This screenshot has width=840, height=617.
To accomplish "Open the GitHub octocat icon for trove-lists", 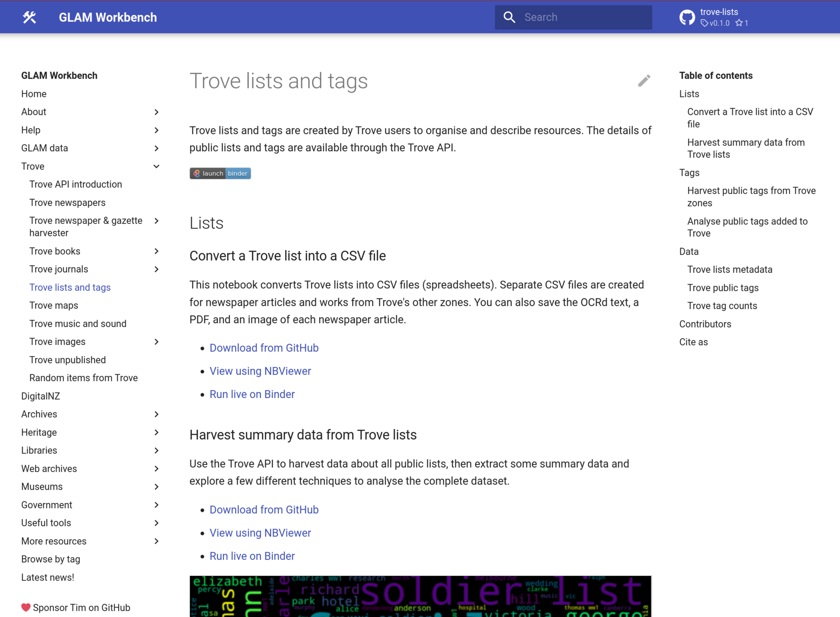I will coord(687,17).
